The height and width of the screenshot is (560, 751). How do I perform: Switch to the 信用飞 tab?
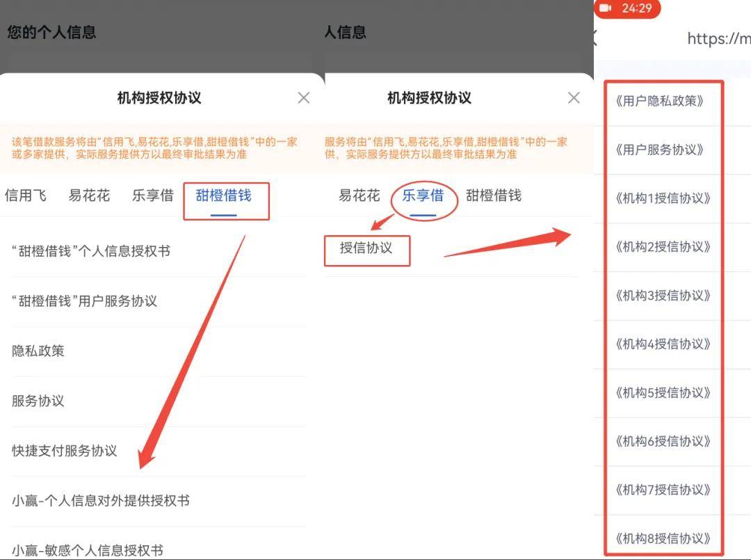pyautogui.click(x=26, y=195)
